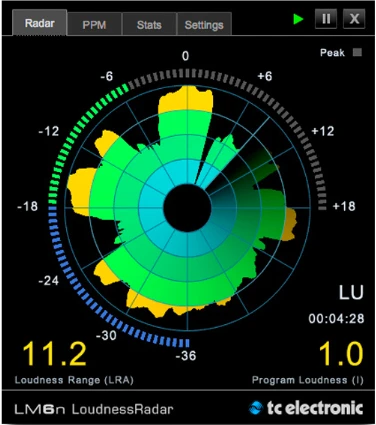The width and height of the screenshot is (376, 425).
Task: Open the Stats tab
Action: pyautogui.click(x=149, y=25)
